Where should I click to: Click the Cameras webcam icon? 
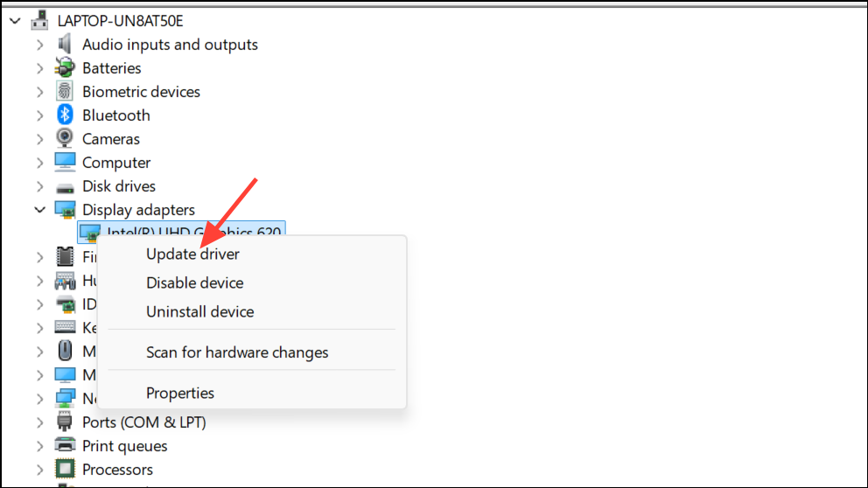point(65,138)
